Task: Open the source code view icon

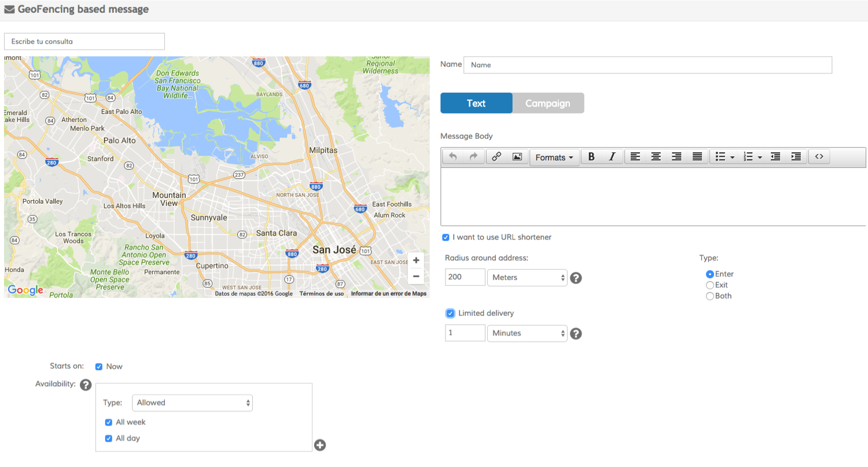Action: [x=819, y=157]
